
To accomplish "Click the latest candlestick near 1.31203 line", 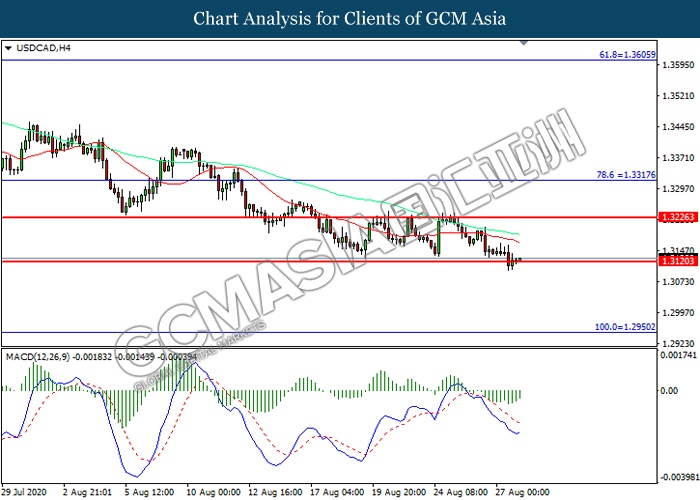I will (x=517, y=260).
